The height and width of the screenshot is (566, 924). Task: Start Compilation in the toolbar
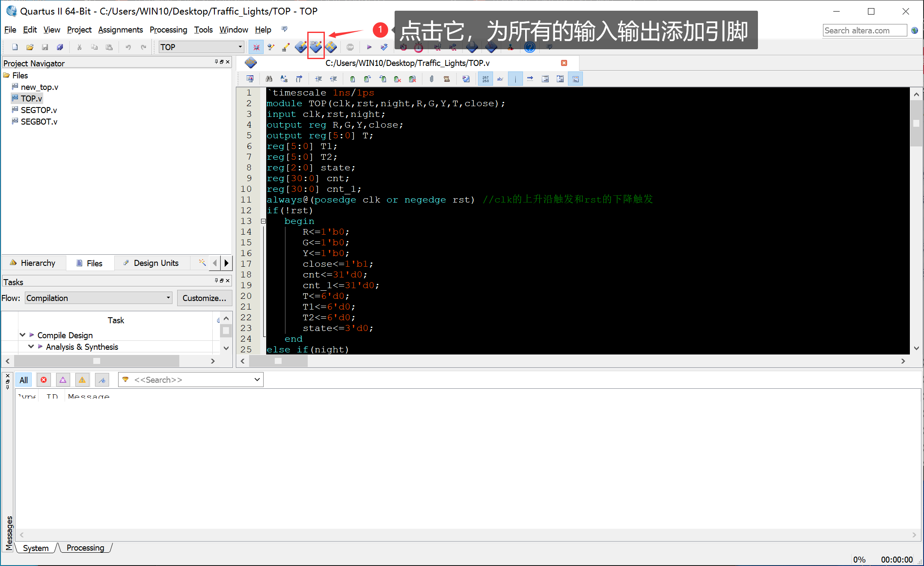pos(369,47)
